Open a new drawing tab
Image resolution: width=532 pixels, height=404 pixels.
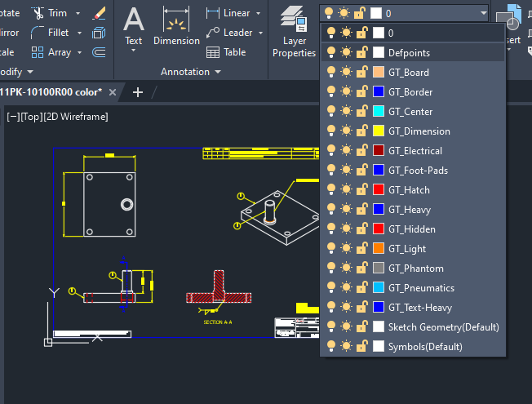(x=138, y=92)
